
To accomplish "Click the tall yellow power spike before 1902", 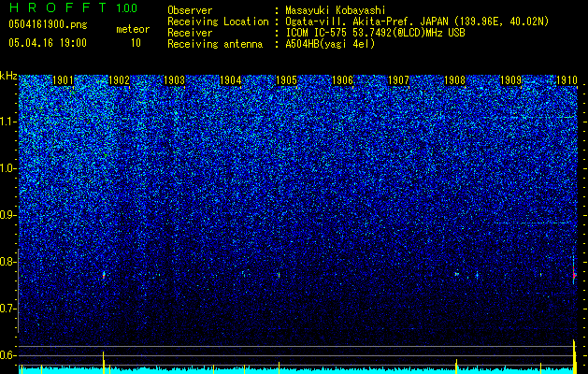I will click(104, 363).
